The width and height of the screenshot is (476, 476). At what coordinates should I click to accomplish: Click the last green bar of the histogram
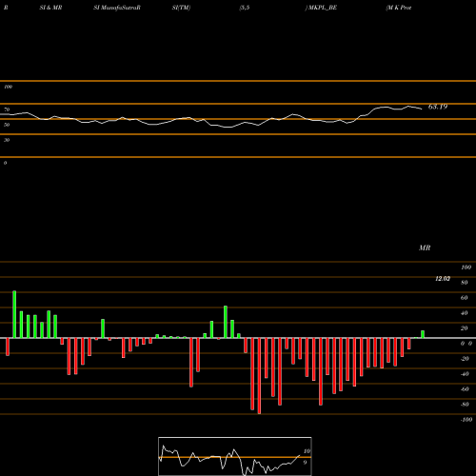[423, 334]
